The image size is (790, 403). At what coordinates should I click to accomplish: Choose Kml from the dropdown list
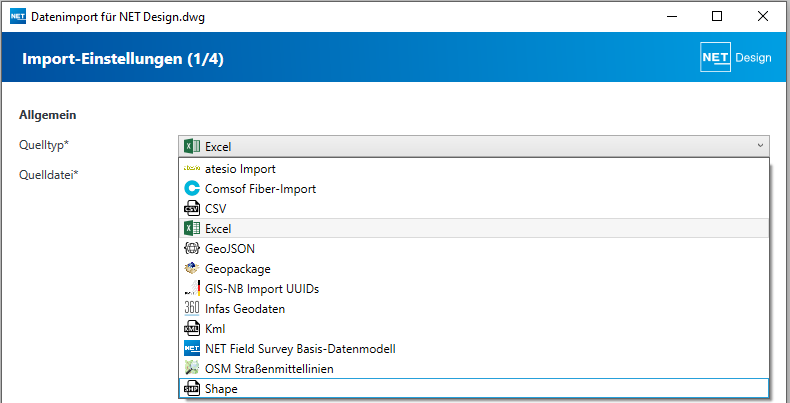(474, 328)
